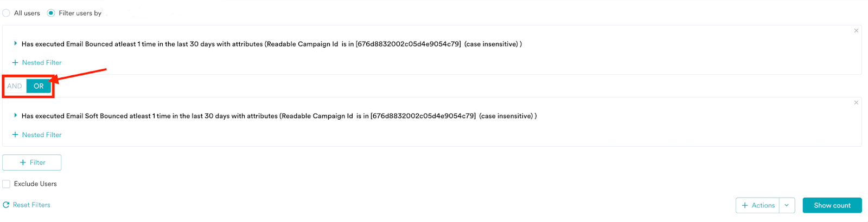Switch filter operator to AND

[15, 86]
